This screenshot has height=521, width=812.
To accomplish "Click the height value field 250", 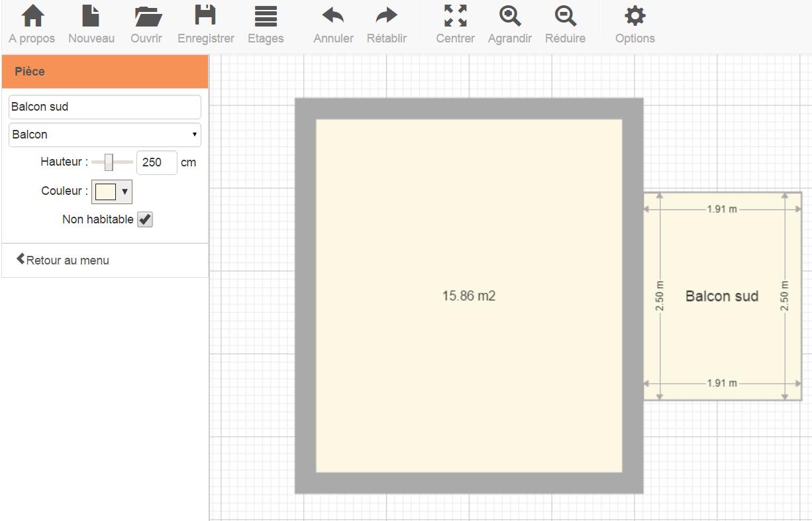I will click(x=156, y=162).
